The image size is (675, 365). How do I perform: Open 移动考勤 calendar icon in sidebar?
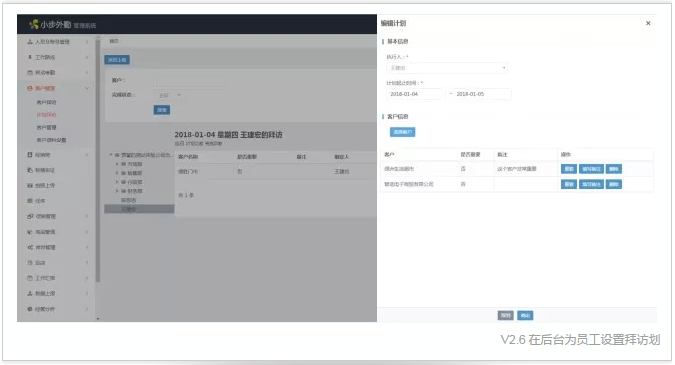pos(30,72)
